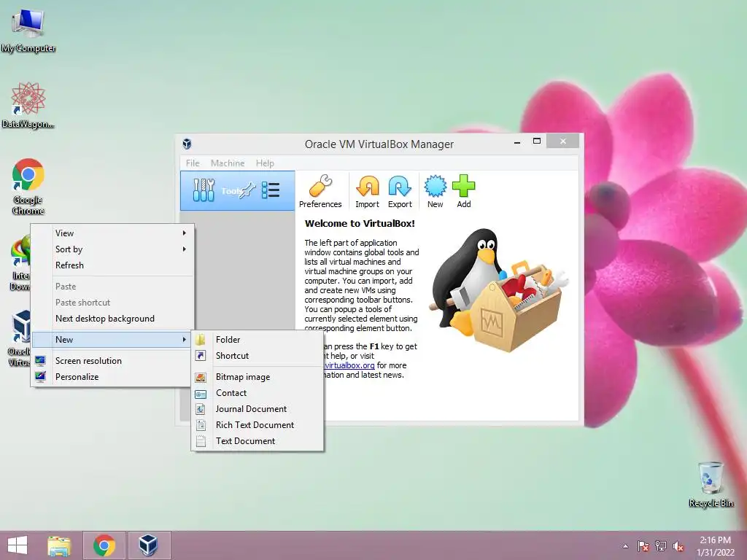Maximize the VirtualBox Manager window

536,141
